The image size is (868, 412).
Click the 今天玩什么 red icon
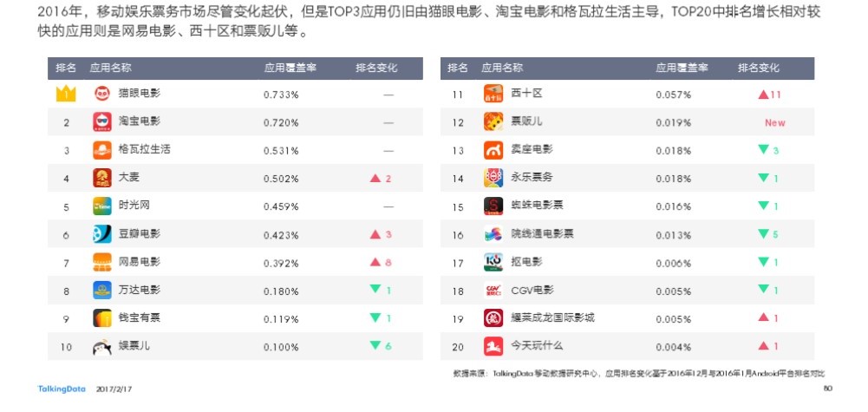(x=493, y=347)
